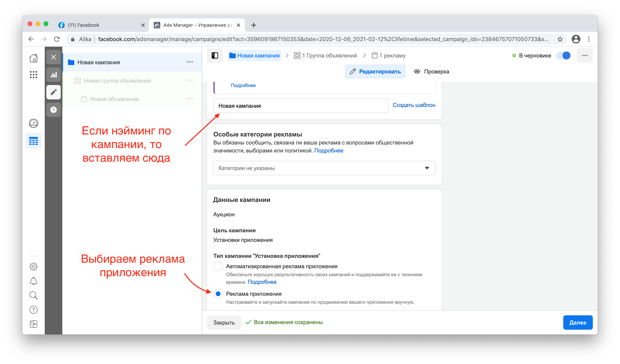Select Новая кампания breadcrumb
The height and width of the screenshot is (364, 620).
(254, 55)
